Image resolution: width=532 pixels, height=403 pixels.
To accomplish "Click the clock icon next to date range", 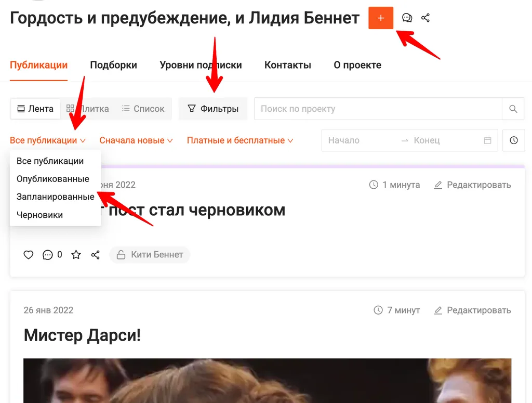I will coord(514,140).
